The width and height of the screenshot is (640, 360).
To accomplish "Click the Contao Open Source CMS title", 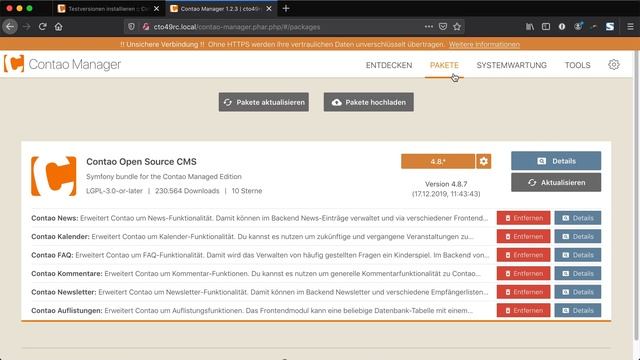I will (x=141, y=162).
